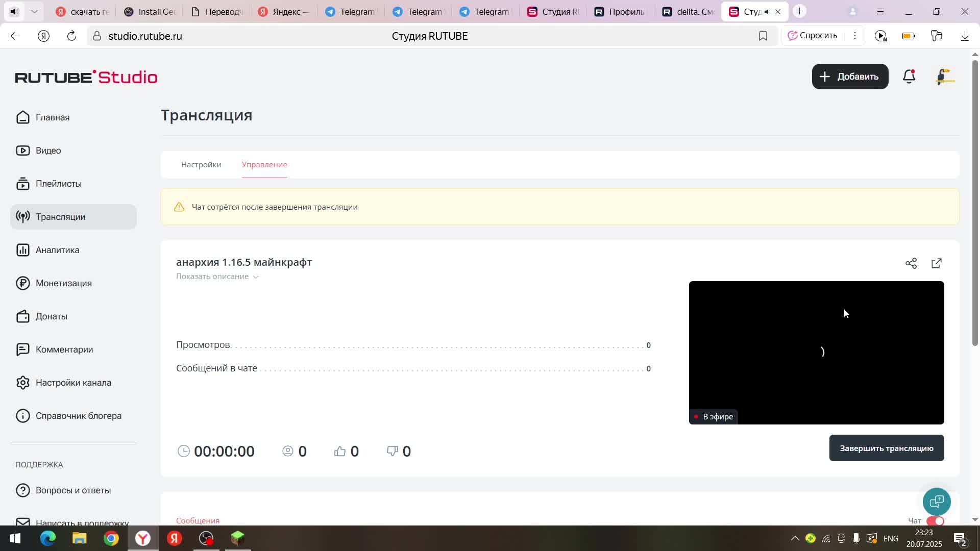Screen dimensions: 980x551
Task: Select the Управление tab
Action: pos(264,165)
